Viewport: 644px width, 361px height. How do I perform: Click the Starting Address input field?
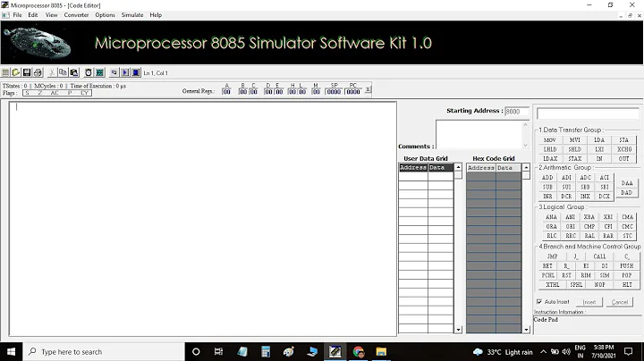(517, 111)
